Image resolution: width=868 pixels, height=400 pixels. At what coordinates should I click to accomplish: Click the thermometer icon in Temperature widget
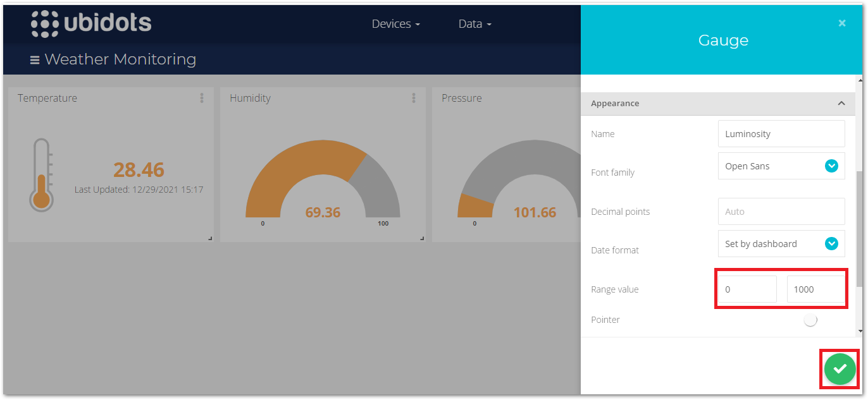coord(41,175)
